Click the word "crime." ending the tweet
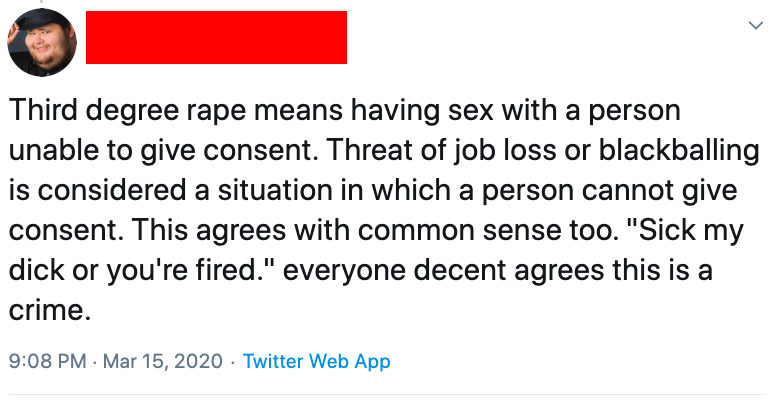Viewport: 783px width, 405px height. click(50, 309)
